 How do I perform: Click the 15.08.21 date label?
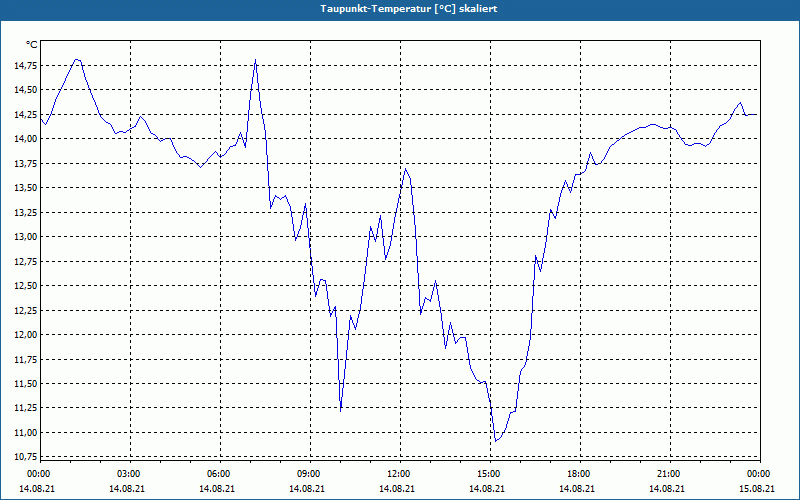coord(757,488)
